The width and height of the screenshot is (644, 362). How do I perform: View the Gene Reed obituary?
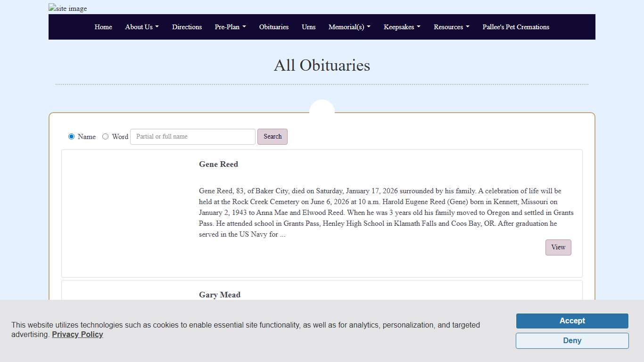click(558, 247)
